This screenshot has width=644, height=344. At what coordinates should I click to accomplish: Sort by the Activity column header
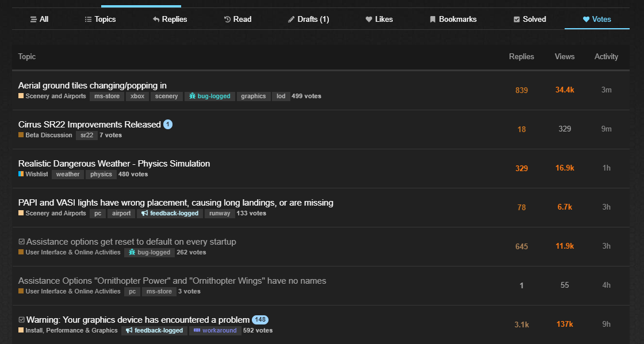tap(606, 56)
